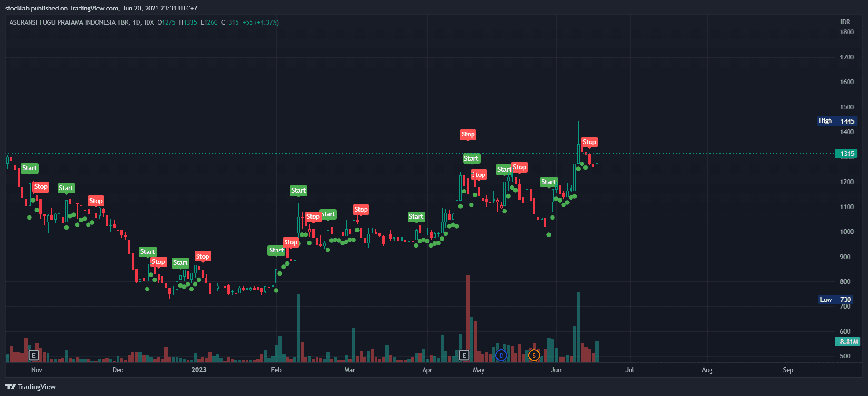Click the 2023 label on the time axis
This screenshot has width=868, height=396.
[199, 370]
